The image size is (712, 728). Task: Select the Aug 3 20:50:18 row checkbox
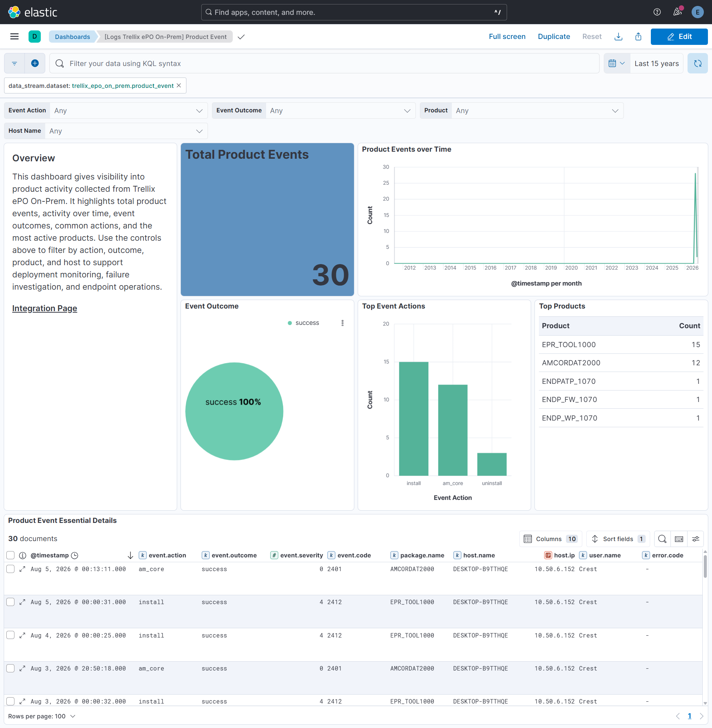[10, 668]
